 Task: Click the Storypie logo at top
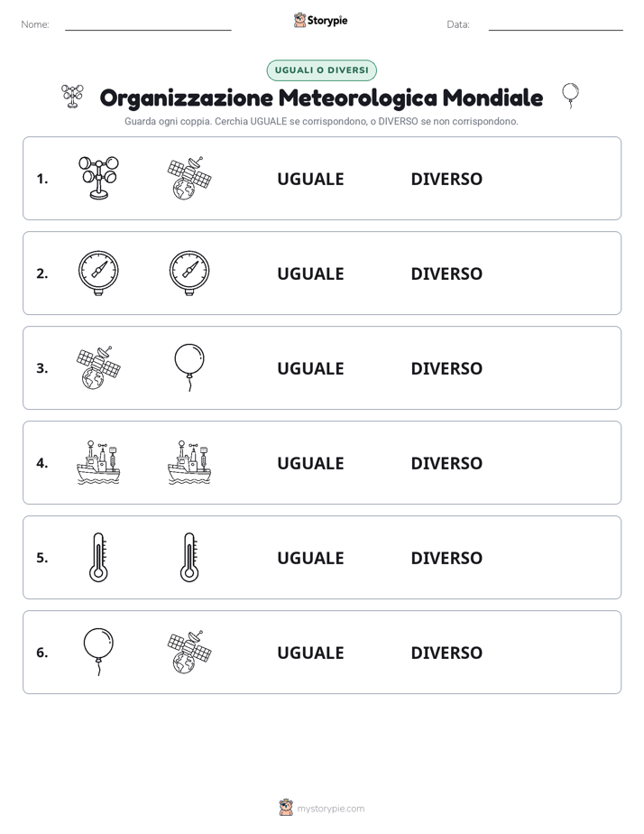click(x=320, y=20)
